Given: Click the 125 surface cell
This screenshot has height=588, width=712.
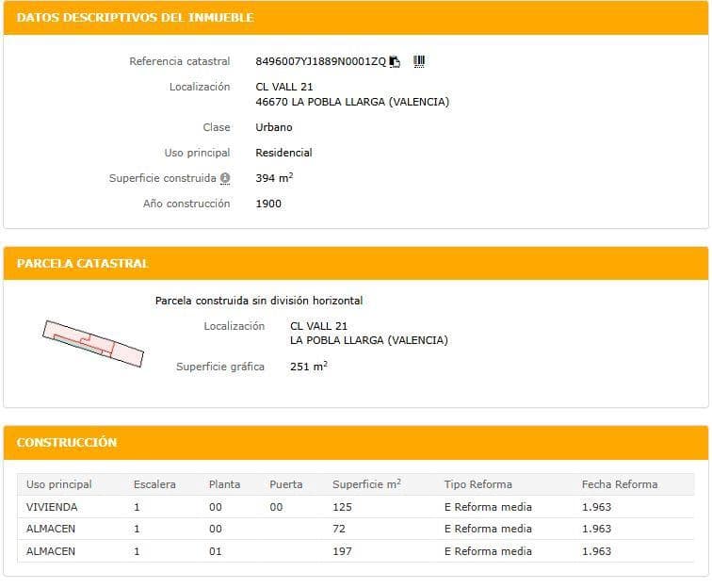Looking at the screenshot, I should [x=342, y=507].
